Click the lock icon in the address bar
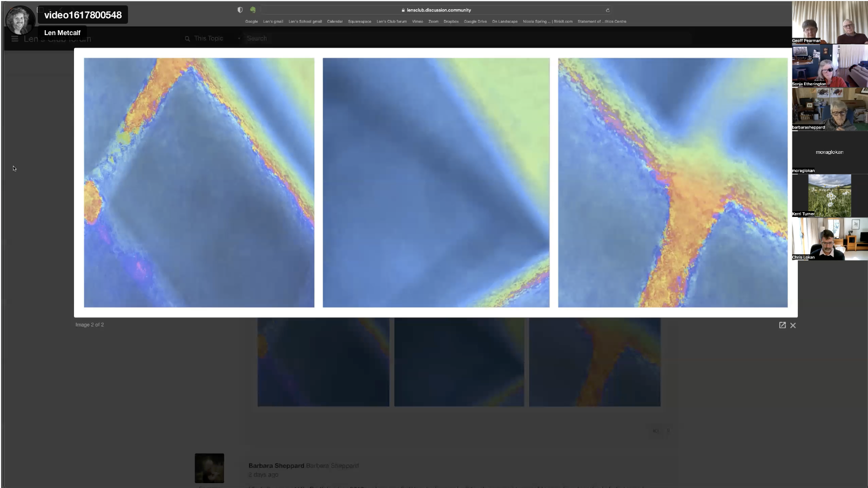Viewport: 868px width, 488px height. [x=403, y=10]
